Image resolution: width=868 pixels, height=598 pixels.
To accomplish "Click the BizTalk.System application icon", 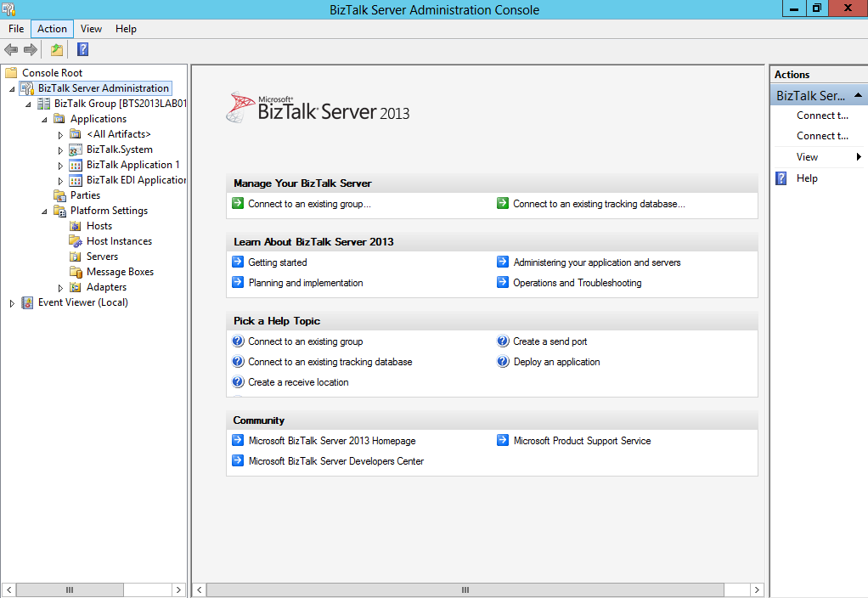I will 76,149.
